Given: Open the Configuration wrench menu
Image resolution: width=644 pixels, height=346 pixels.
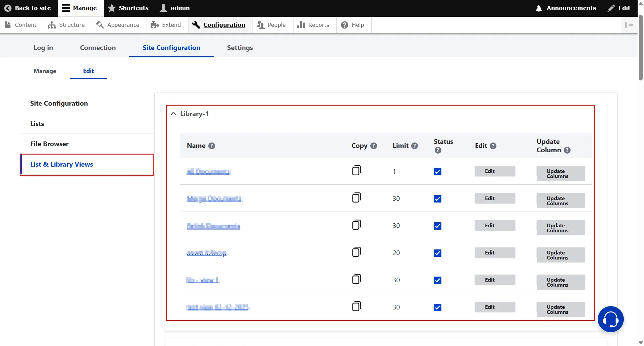Looking at the screenshot, I should click(196, 24).
